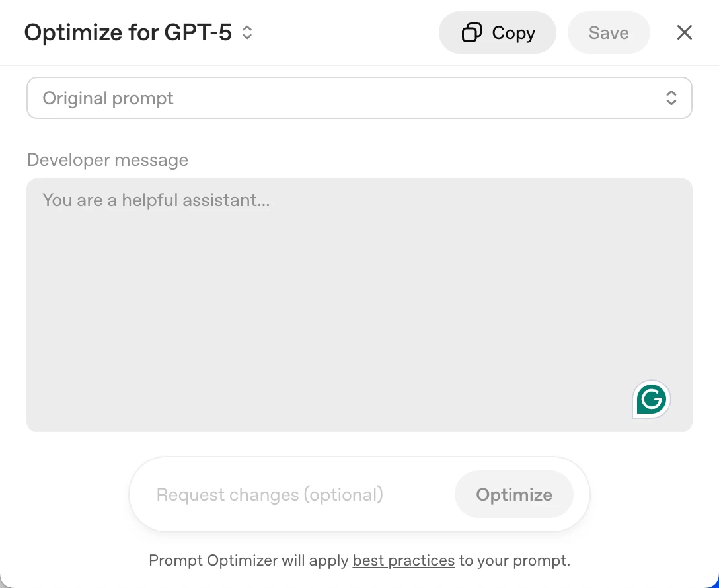Click the up-down chevron beside the GPT-5 title
The width and height of the screenshot is (719, 588).
[x=247, y=32]
